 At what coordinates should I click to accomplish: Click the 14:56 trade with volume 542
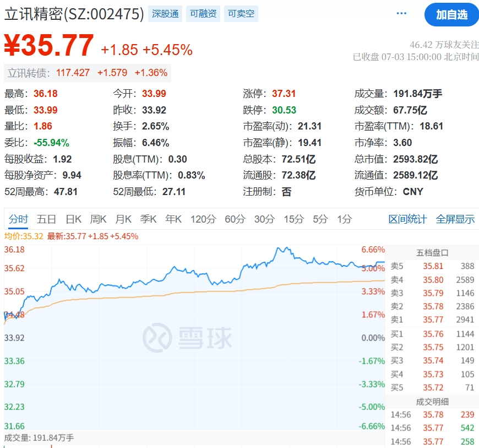[432, 428]
